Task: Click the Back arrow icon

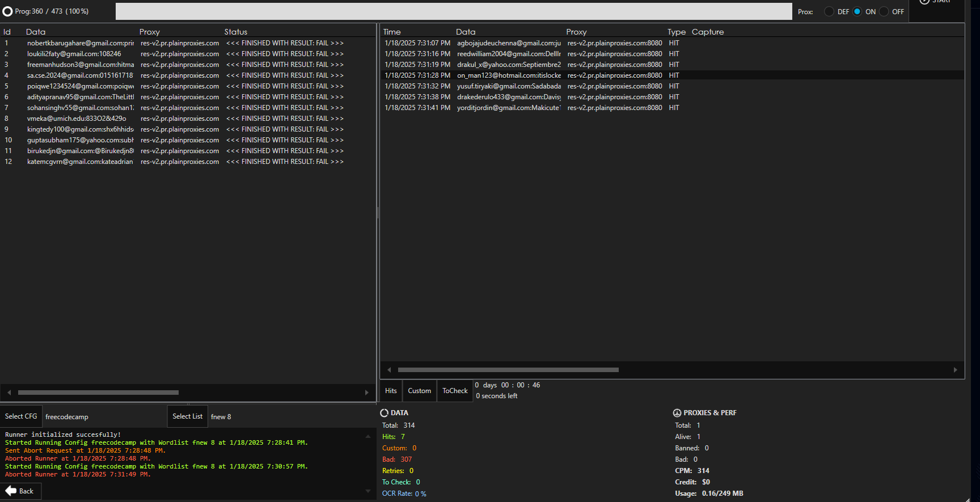Action: (x=11, y=491)
